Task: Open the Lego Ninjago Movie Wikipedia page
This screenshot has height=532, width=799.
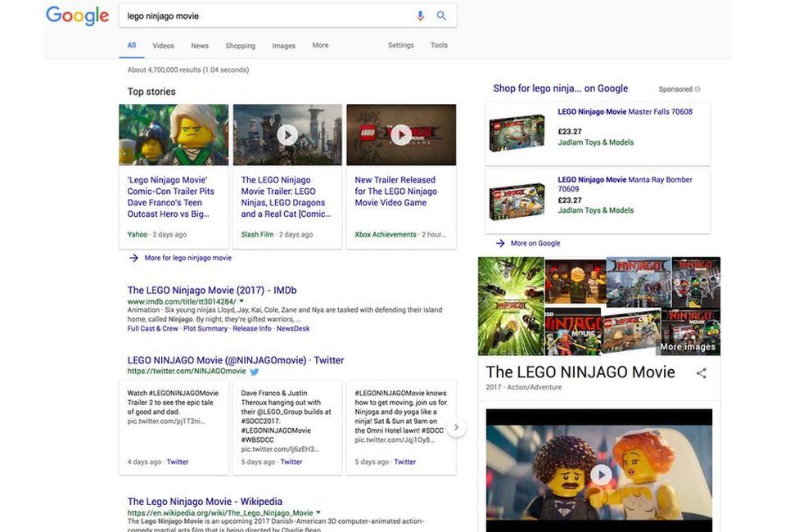Action: coord(204,500)
